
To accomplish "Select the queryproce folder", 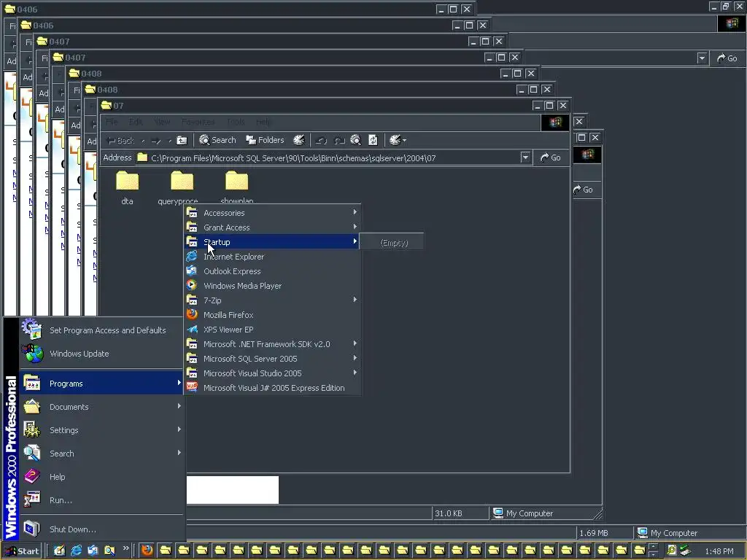I will (x=182, y=187).
